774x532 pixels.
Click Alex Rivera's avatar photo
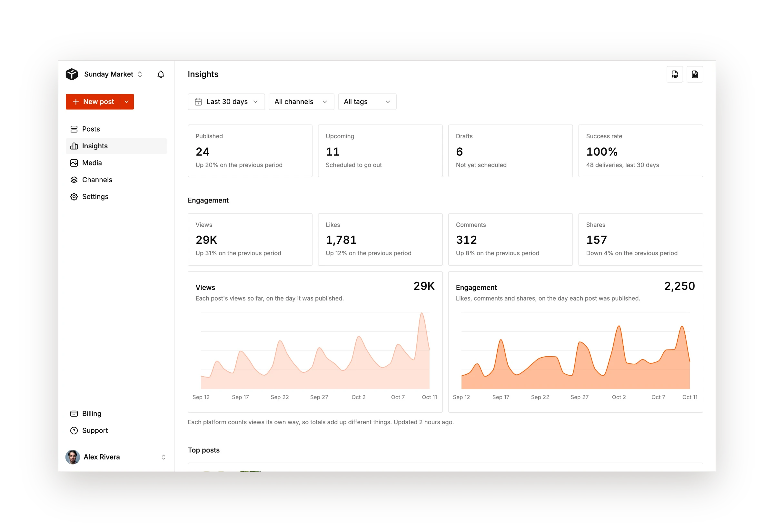[72, 457]
